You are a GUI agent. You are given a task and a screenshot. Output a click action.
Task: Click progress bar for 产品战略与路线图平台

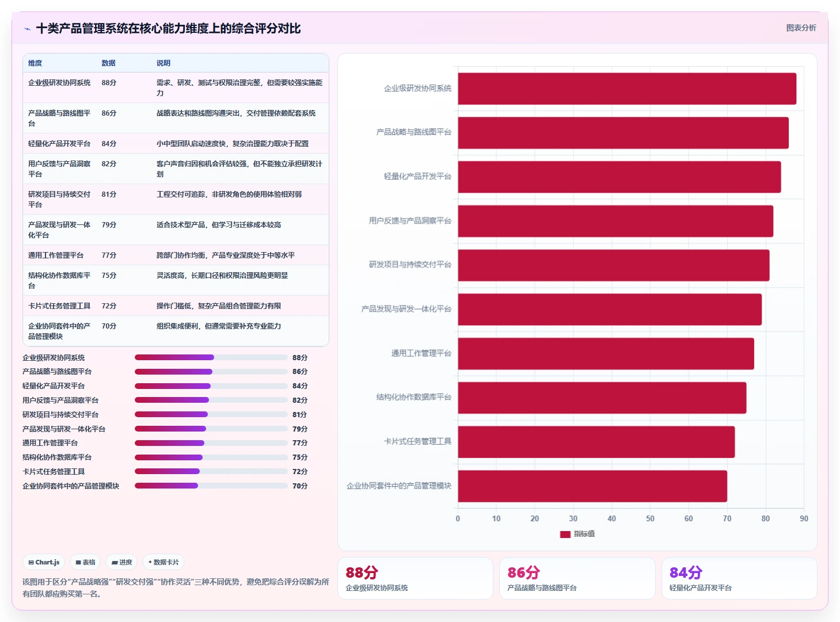click(211, 372)
